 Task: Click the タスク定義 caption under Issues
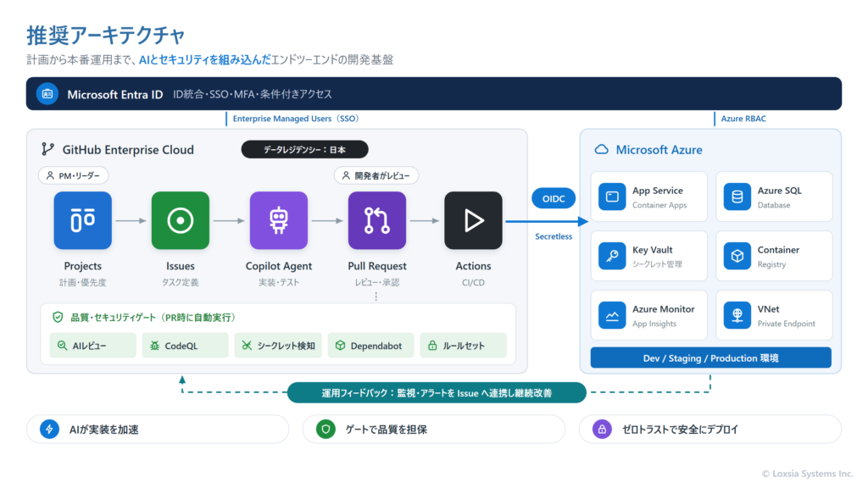click(181, 282)
